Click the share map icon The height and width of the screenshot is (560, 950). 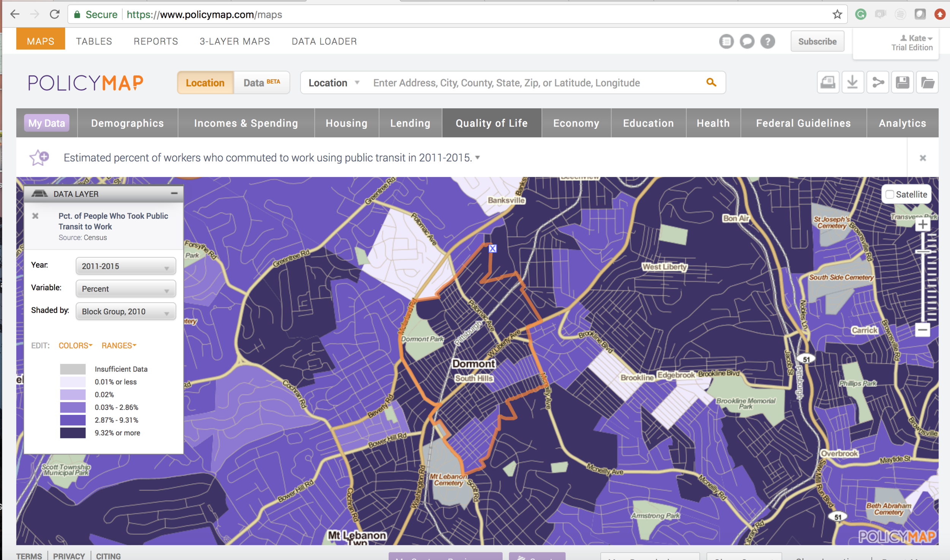(x=878, y=82)
